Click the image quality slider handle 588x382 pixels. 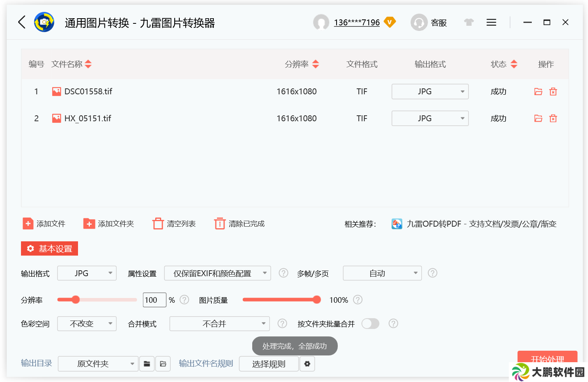pyautogui.click(x=316, y=300)
